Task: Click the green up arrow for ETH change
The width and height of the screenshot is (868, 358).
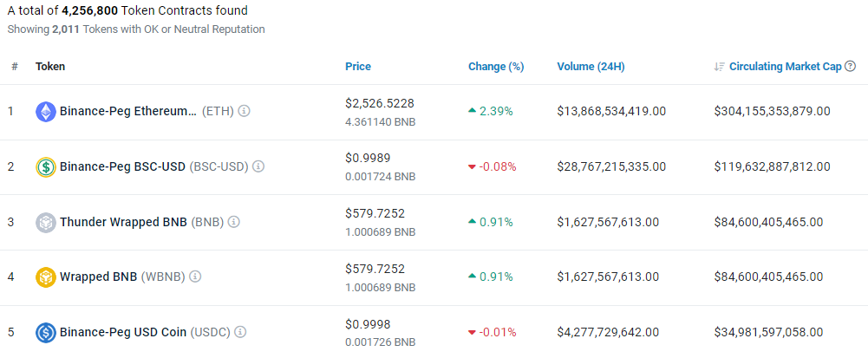Action: [x=473, y=111]
